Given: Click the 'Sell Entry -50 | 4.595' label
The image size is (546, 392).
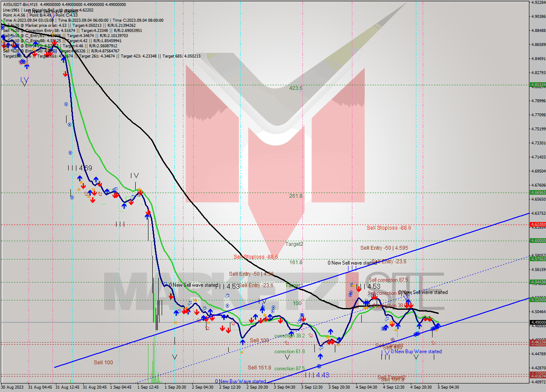Looking at the screenshot, I should [x=384, y=248].
